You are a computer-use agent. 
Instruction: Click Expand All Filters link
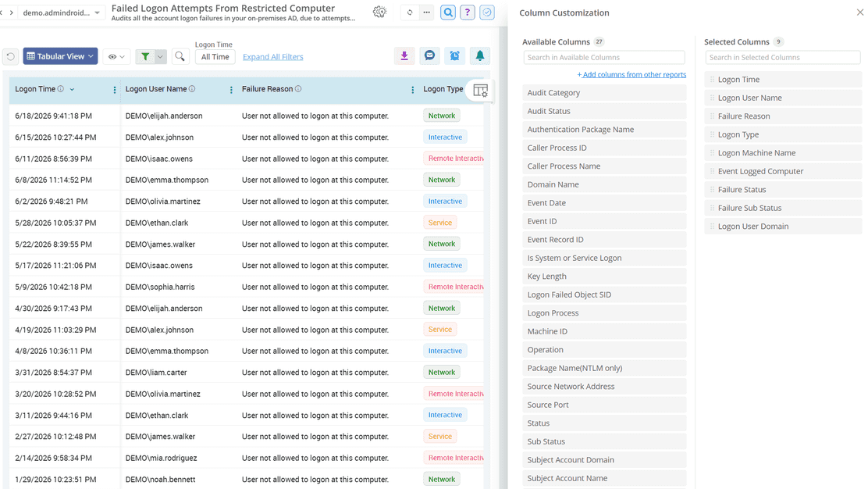pyautogui.click(x=273, y=56)
